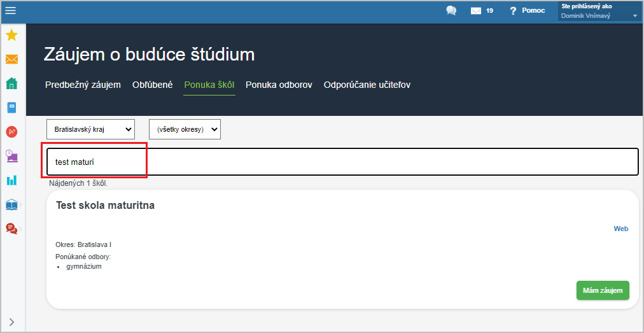Click the purple clock computer icon

click(11, 156)
